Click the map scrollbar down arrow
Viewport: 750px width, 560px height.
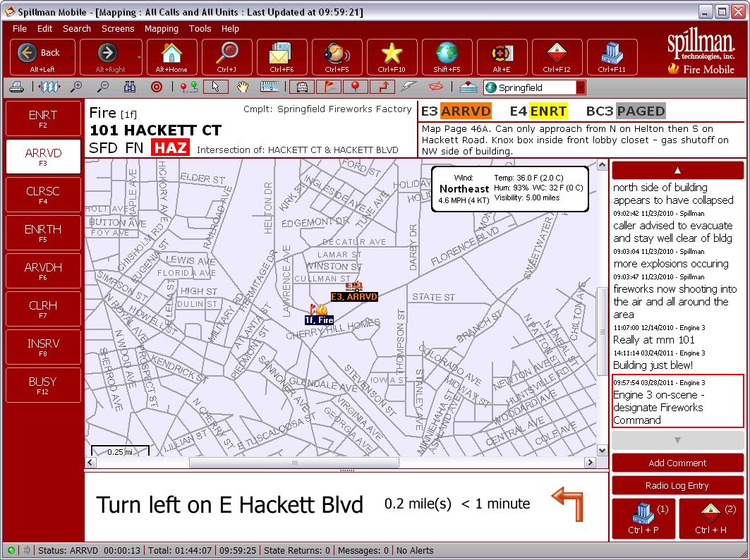click(x=603, y=450)
